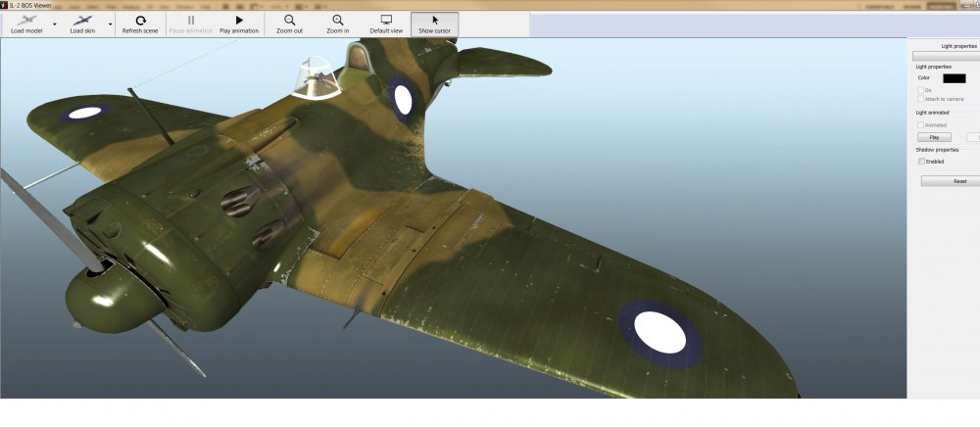
Task: Zoom out using the magnifier icon
Action: 289,20
